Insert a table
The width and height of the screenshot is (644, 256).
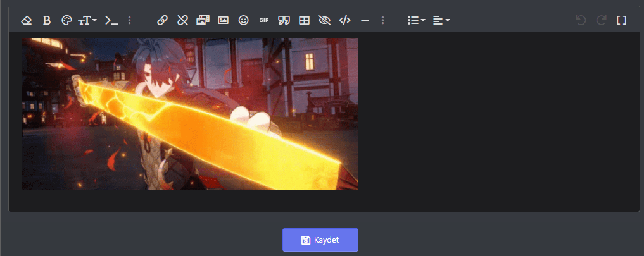[305, 20]
